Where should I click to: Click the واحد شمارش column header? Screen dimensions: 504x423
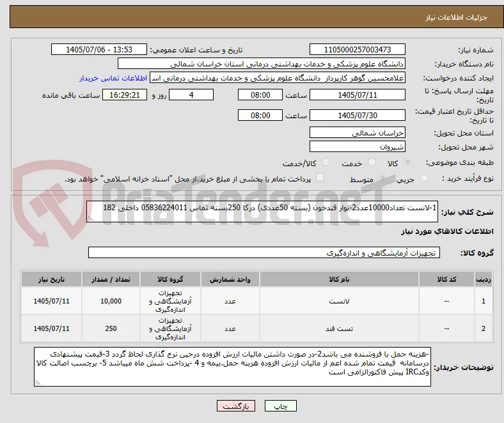point(230,279)
